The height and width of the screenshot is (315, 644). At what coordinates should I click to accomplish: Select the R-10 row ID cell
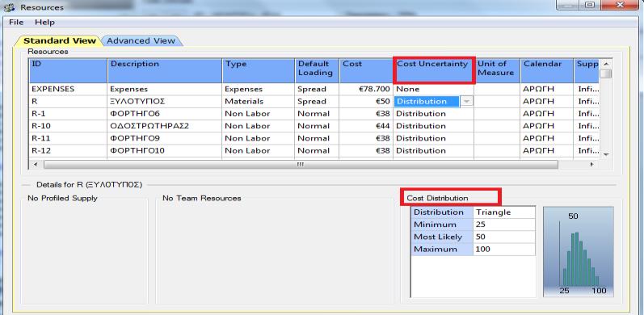[x=68, y=126]
